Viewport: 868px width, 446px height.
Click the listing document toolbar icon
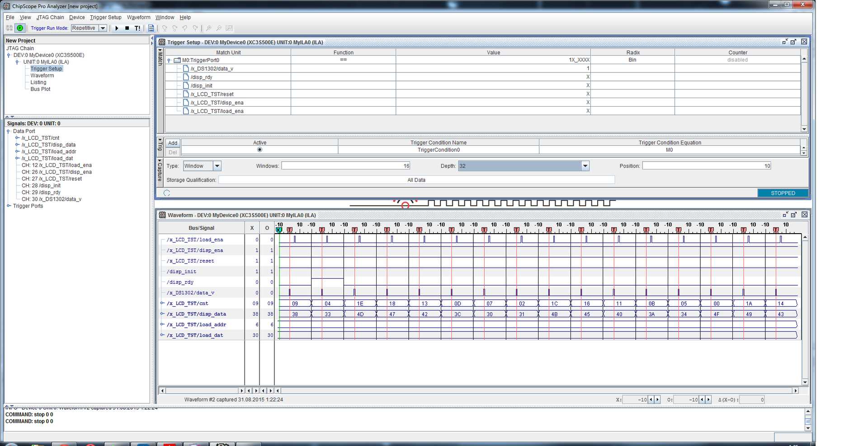(x=151, y=28)
